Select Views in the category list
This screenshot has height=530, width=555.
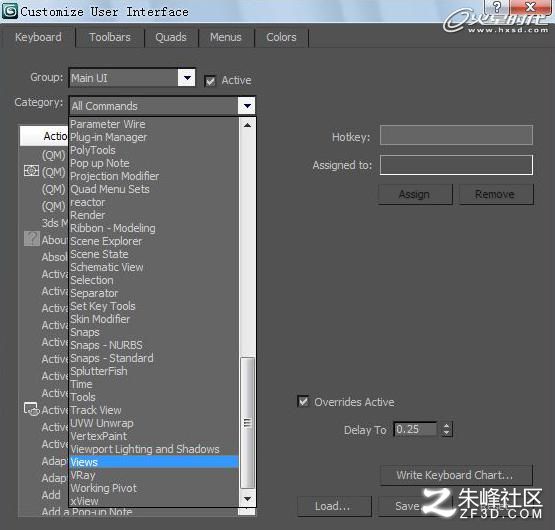[x=154, y=462]
